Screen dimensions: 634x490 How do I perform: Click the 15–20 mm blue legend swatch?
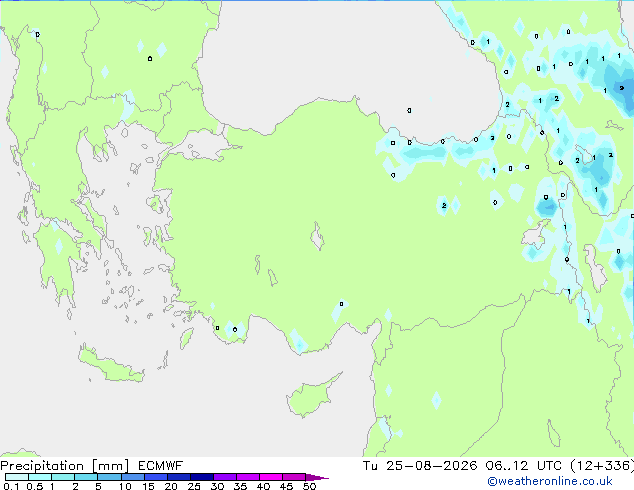[x=156, y=477]
